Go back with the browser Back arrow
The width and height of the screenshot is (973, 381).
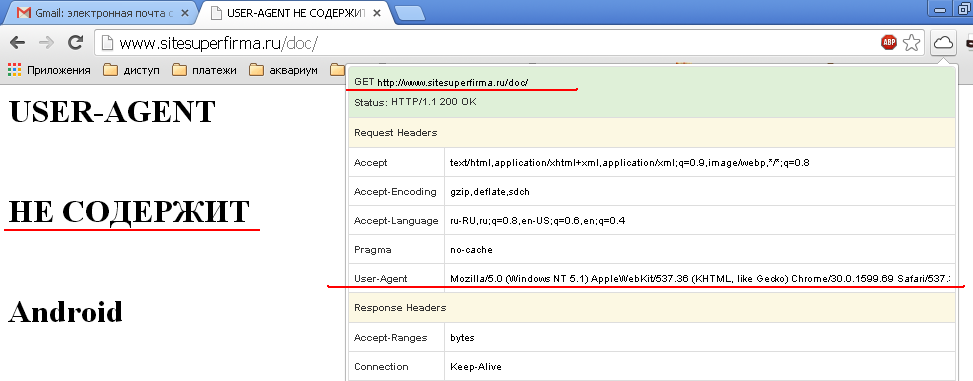(17, 42)
